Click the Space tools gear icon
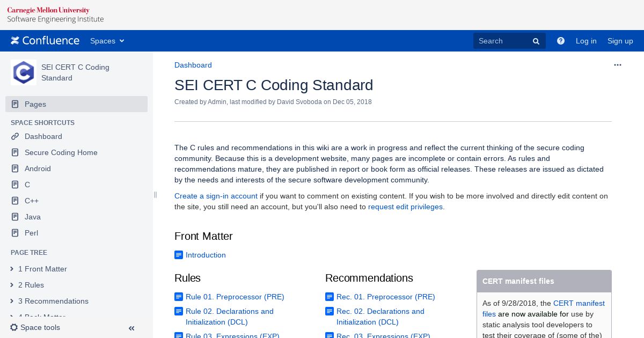This screenshot has height=338, width=644. pos(14,327)
